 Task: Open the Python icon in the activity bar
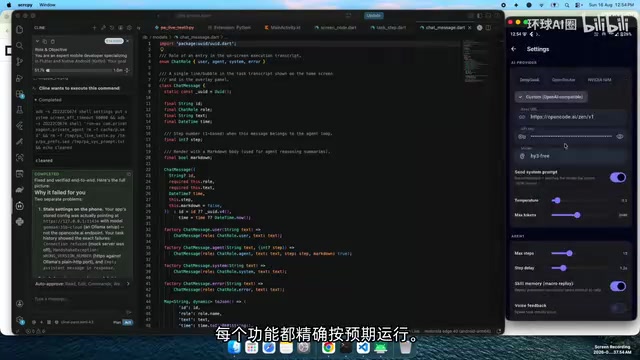click(x=20, y=222)
